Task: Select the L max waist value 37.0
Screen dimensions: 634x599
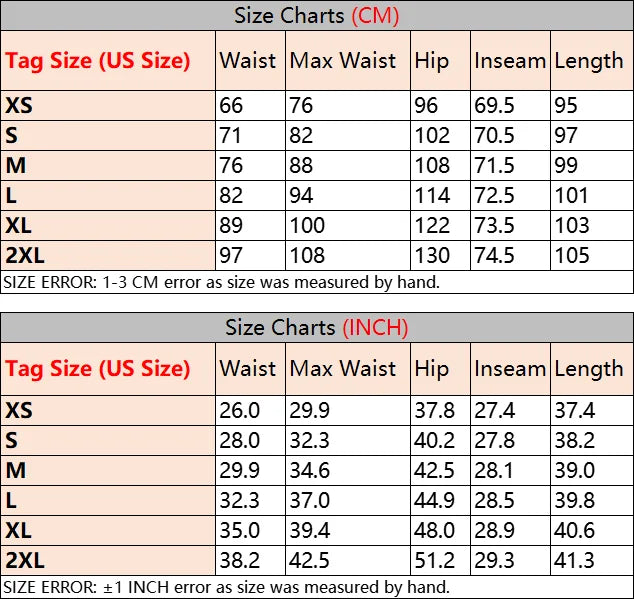Action: (309, 500)
